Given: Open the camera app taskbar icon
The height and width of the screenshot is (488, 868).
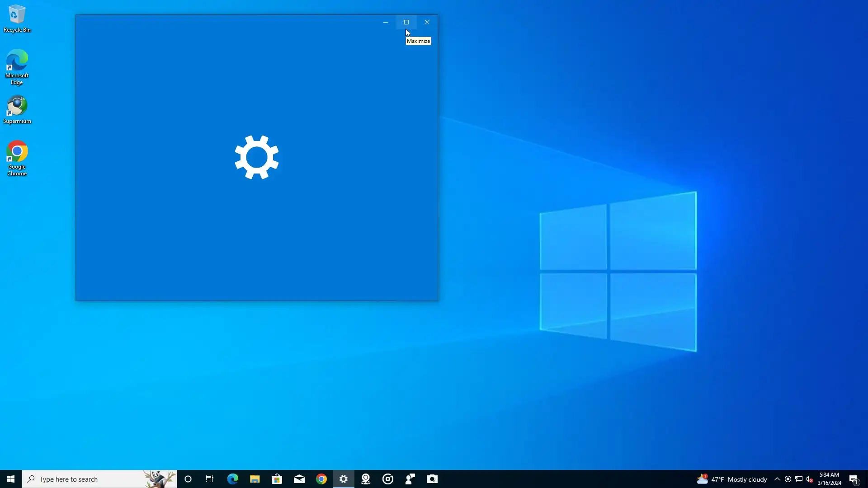Looking at the screenshot, I should [432, 479].
